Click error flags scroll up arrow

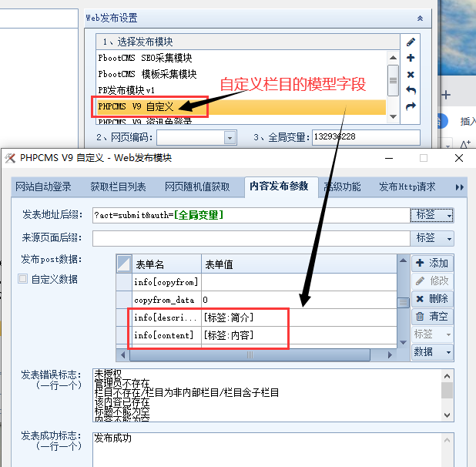tap(447, 376)
